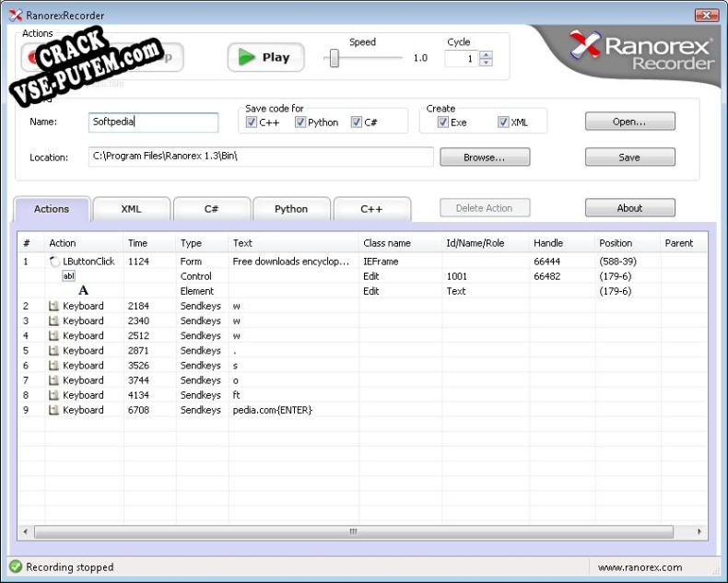Click the Text column header
The width and height of the screenshot is (728, 583).
[x=293, y=243]
